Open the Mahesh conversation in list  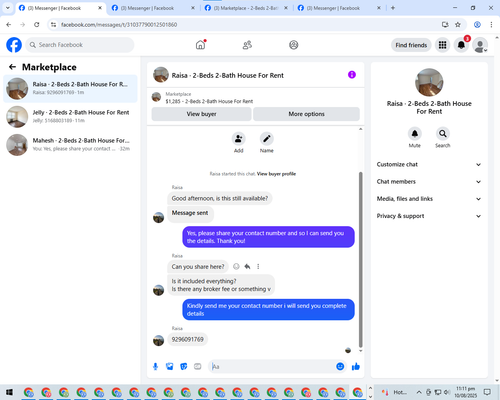click(70, 145)
